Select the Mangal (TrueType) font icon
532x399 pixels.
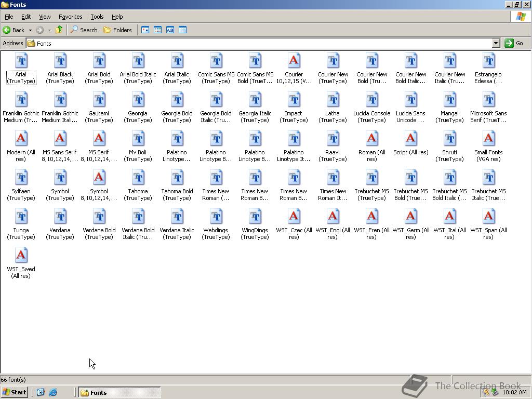tap(450, 99)
